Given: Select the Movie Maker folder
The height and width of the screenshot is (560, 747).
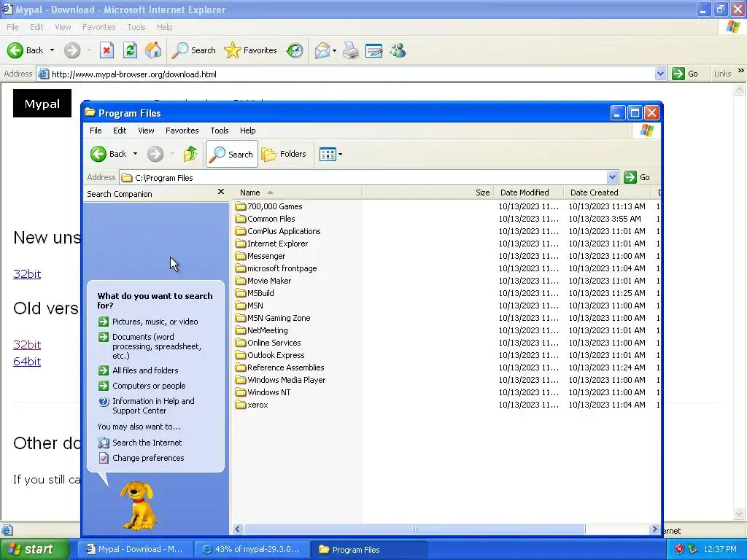Looking at the screenshot, I should tap(263, 281).
